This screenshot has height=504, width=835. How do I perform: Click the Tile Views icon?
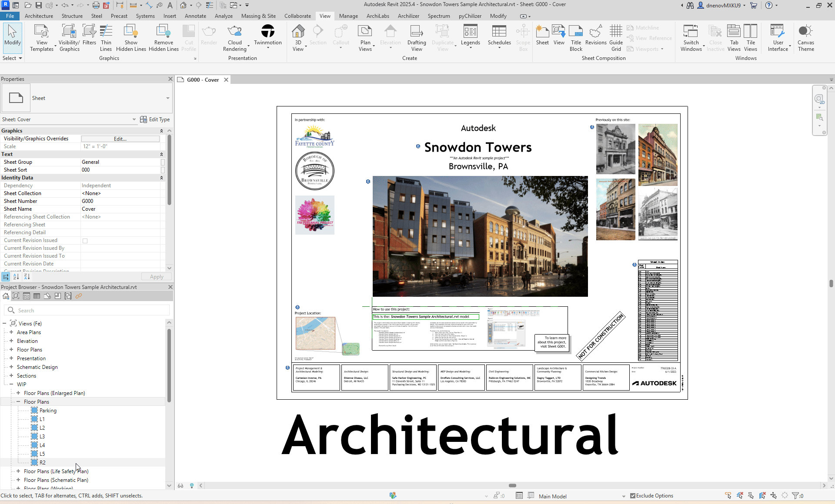[x=751, y=38]
